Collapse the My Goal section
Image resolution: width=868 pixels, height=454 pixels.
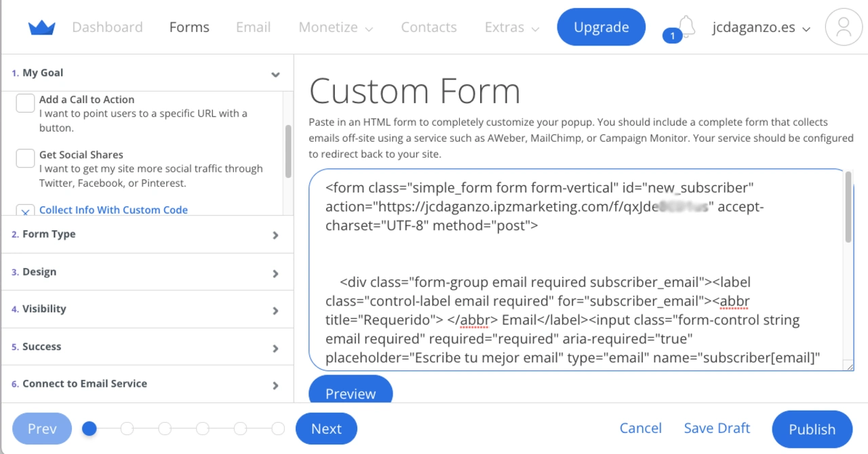[147, 73]
